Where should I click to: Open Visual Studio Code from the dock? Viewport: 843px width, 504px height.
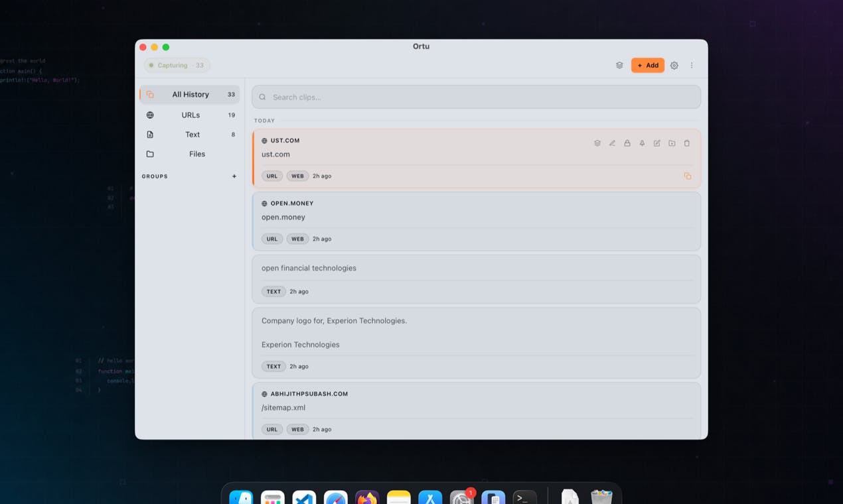[x=304, y=497]
